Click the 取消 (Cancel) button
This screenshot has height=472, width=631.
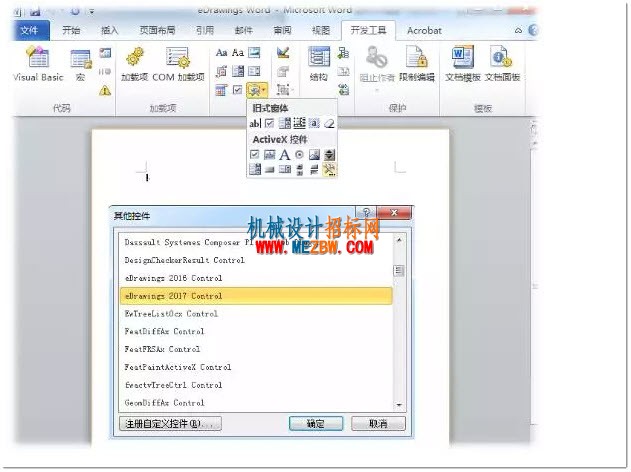[378, 424]
